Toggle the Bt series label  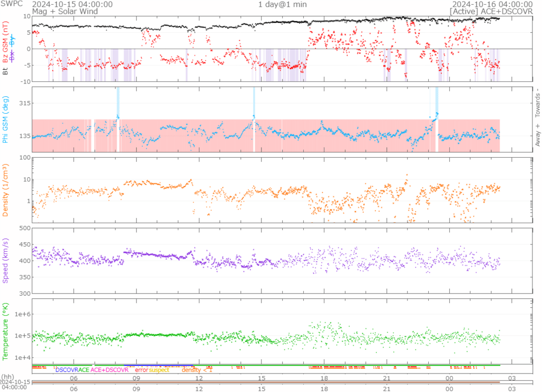point(6,70)
